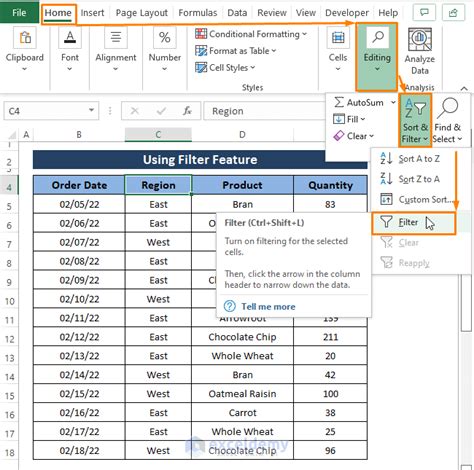Select the Quantity header cell
The image size is (474, 470).
330,185
